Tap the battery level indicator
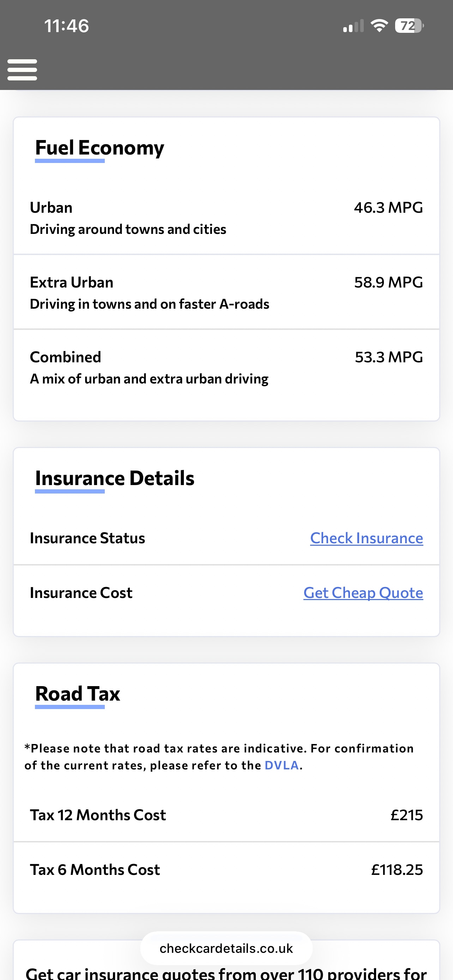453x980 pixels. coord(409,26)
